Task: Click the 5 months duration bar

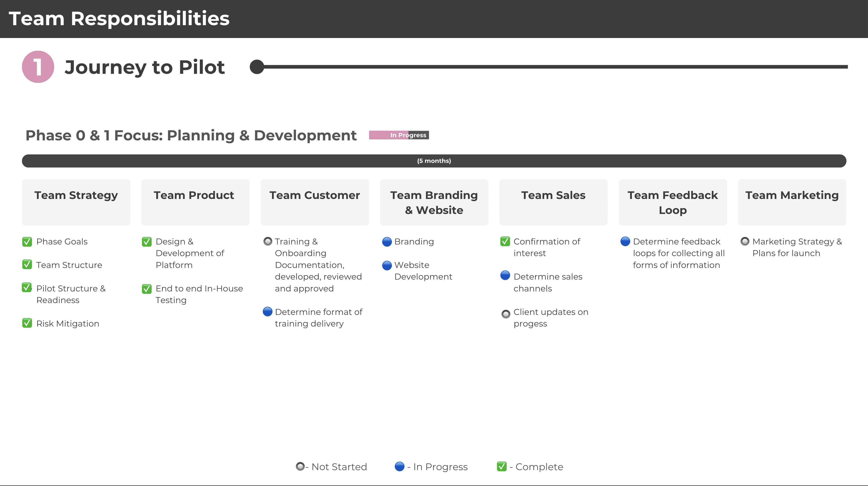Action: tap(434, 161)
